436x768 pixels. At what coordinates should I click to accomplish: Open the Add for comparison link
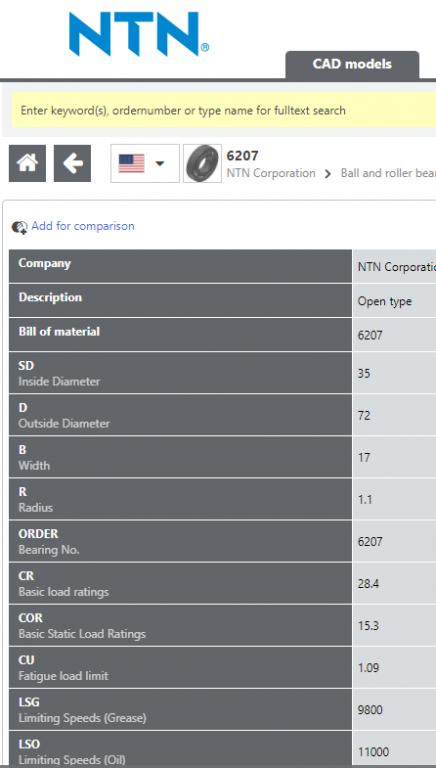[x=83, y=226]
